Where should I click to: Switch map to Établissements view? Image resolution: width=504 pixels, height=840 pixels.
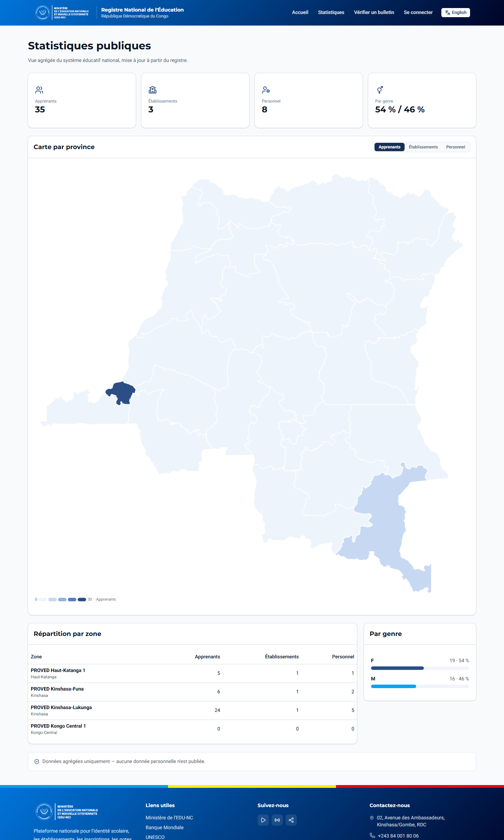point(423,147)
